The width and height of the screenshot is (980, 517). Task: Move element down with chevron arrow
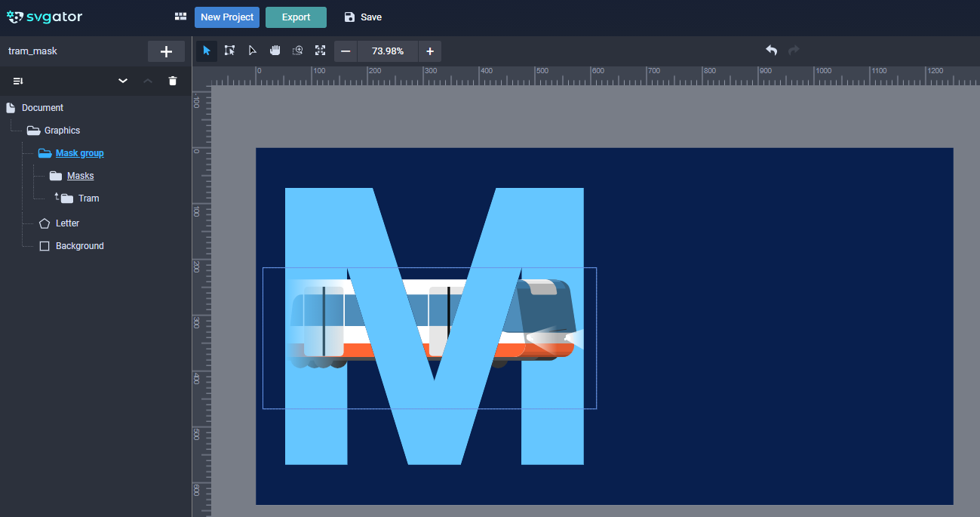pos(123,81)
